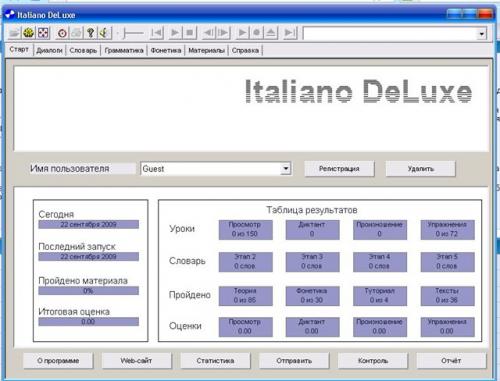Click the first Play button in toolbar
The height and width of the screenshot is (381, 500).
174,33
